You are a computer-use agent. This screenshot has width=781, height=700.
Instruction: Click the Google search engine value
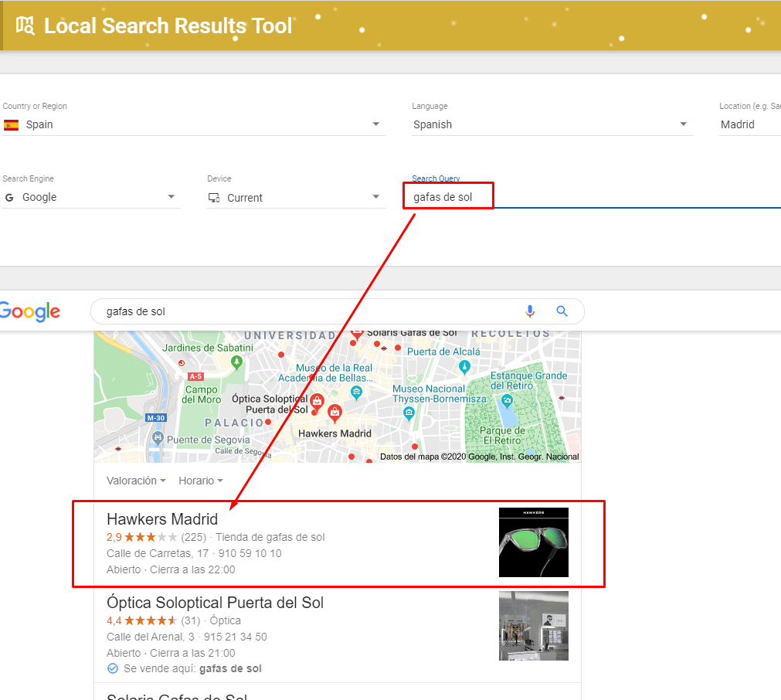(x=39, y=197)
